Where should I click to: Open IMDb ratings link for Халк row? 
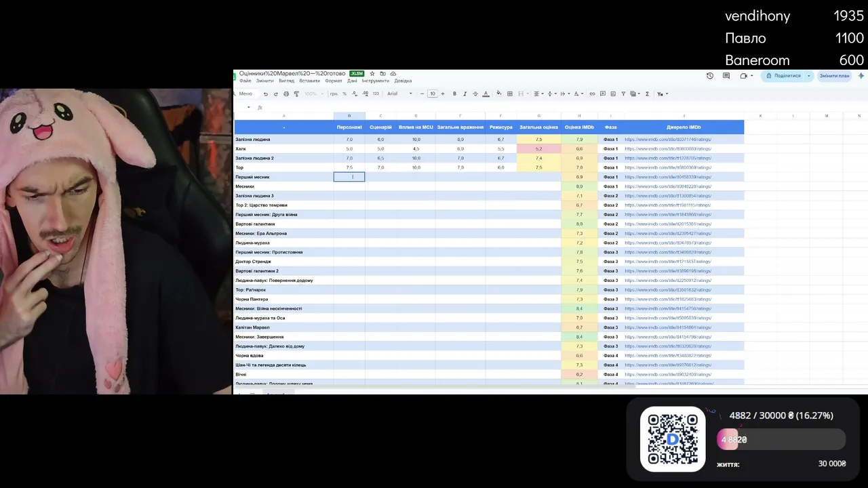[x=668, y=149]
